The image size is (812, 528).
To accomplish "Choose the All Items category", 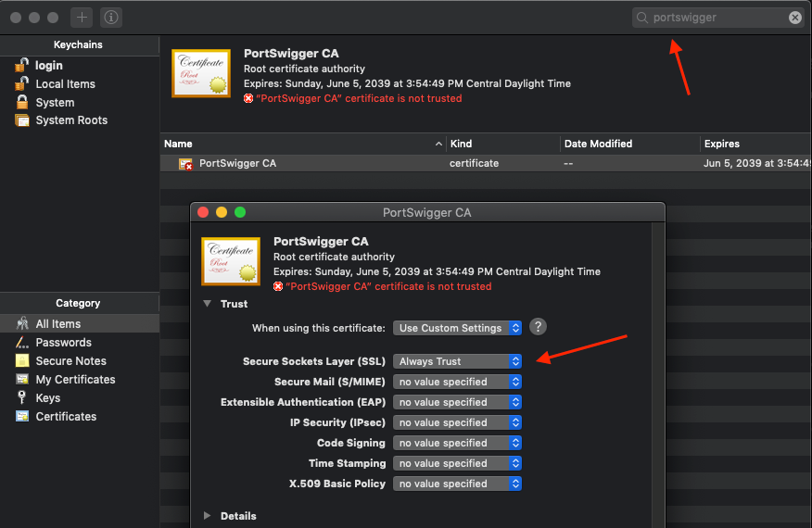I will tap(80, 323).
